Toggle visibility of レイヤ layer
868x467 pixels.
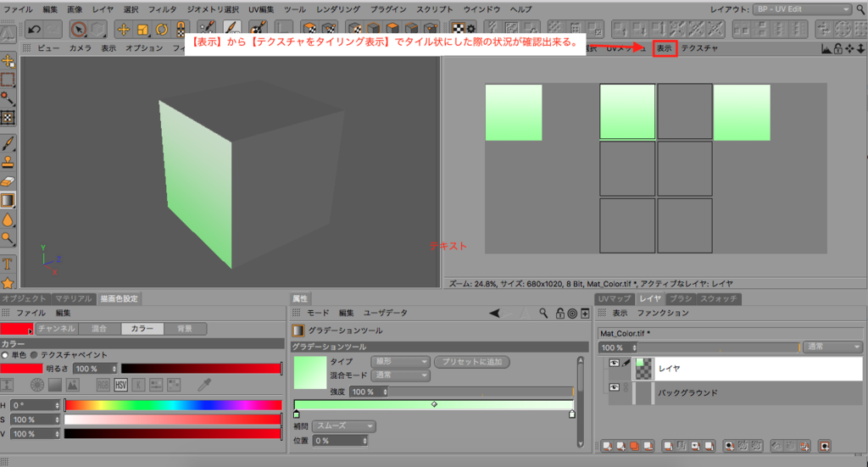pos(614,363)
